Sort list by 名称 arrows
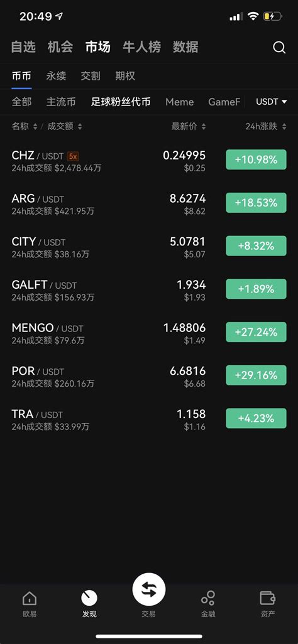Screen dimensions: 298x644 coord(35,127)
